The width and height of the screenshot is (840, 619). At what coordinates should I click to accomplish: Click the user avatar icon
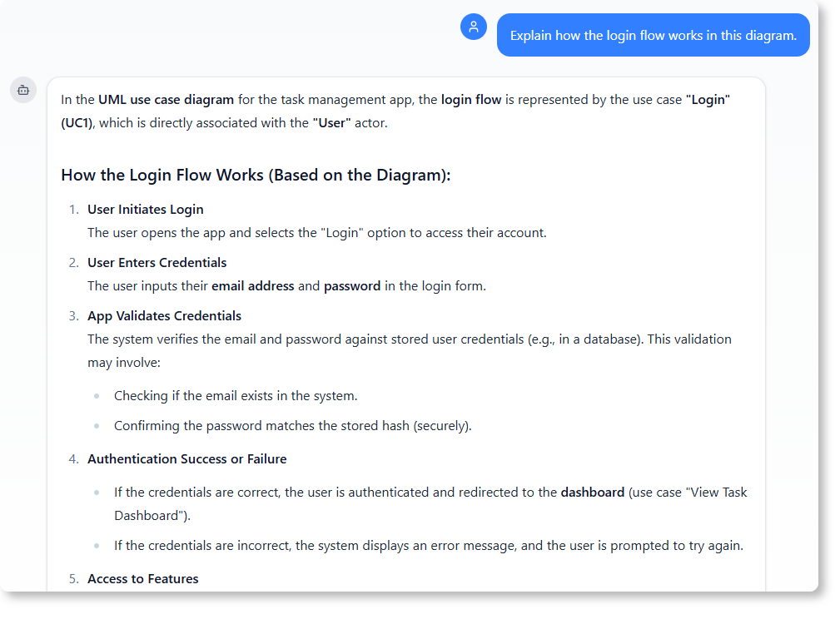[474, 27]
